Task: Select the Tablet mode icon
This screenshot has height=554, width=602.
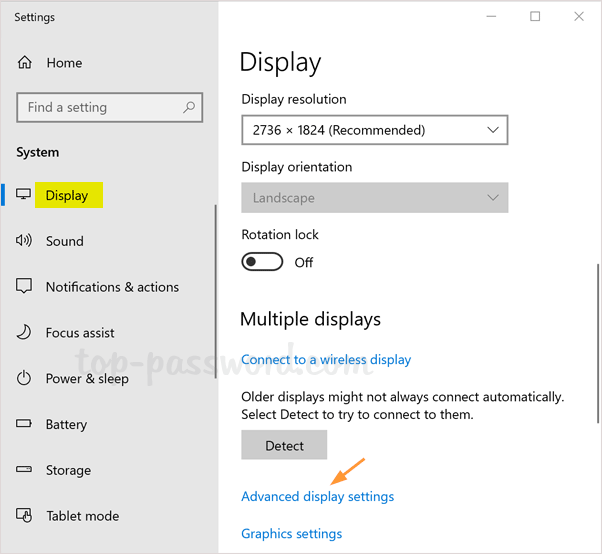Action: [x=25, y=517]
